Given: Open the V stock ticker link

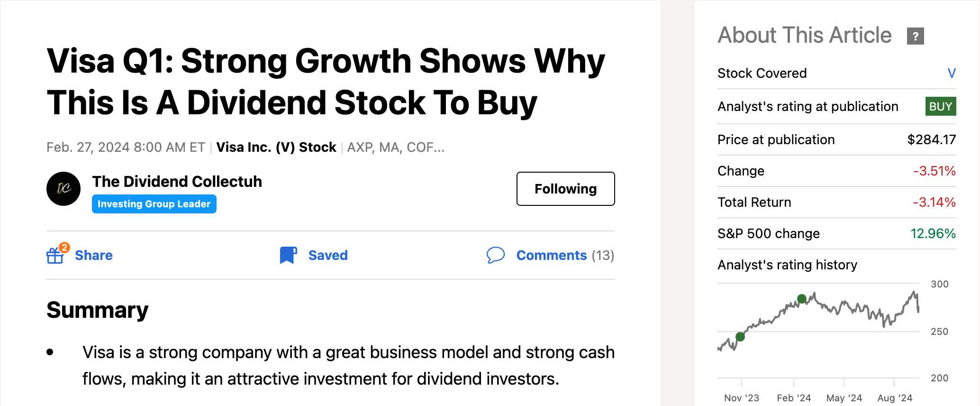Looking at the screenshot, I should pyautogui.click(x=951, y=73).
